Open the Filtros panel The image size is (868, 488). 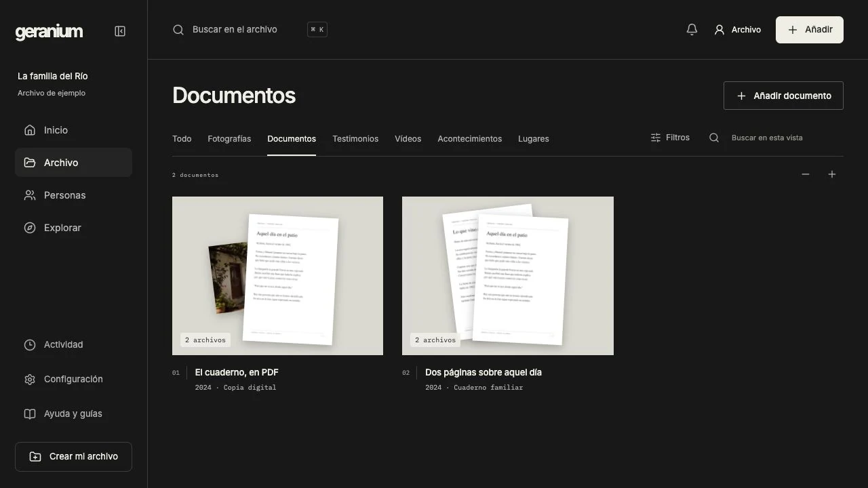[x=670, y=138]
